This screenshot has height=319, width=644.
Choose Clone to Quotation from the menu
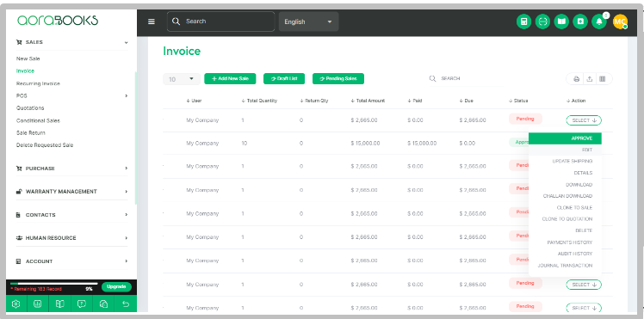coord(565,219)
